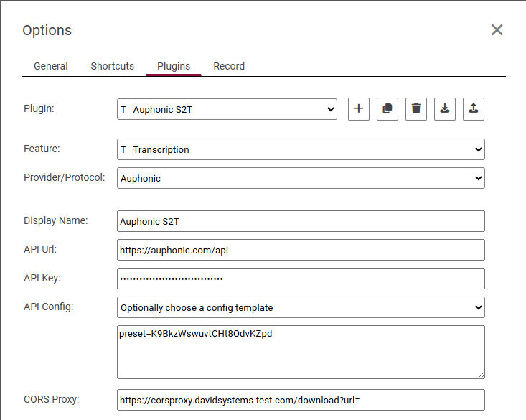The width and height of the screenshot is (526, 420).
Task: Duplicate the selected plugin via copy icon
Action: point(388,109)
